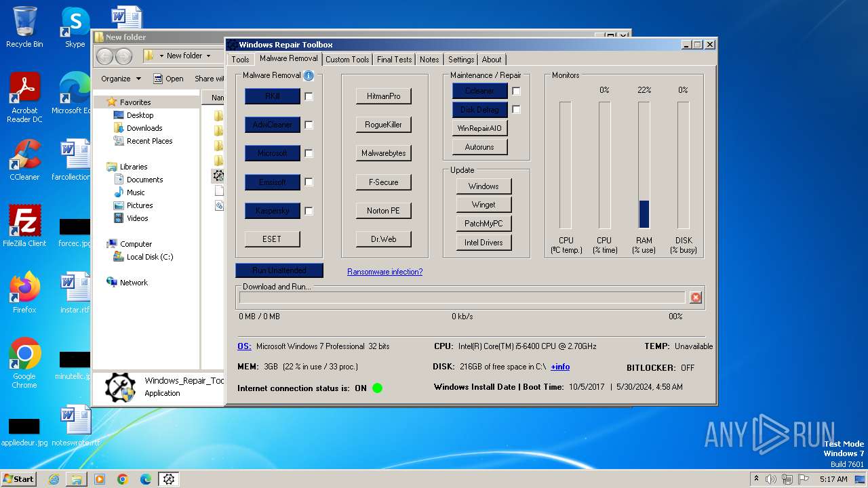This screenshot has width=868, height=488.
Task: Show hidden tray icons arrow
Action: coord(756,479)
